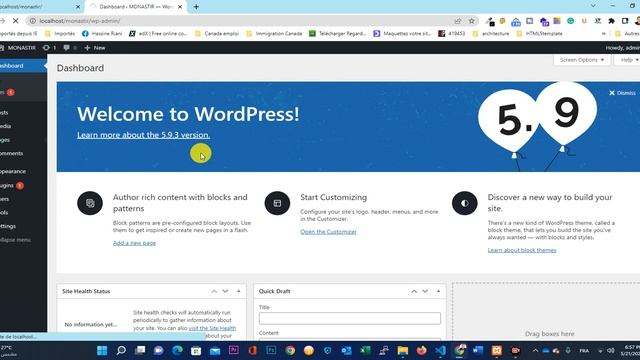640x360 pixels.
Task: Open the edX Free online courses bookmark
Action: (158, 33)
